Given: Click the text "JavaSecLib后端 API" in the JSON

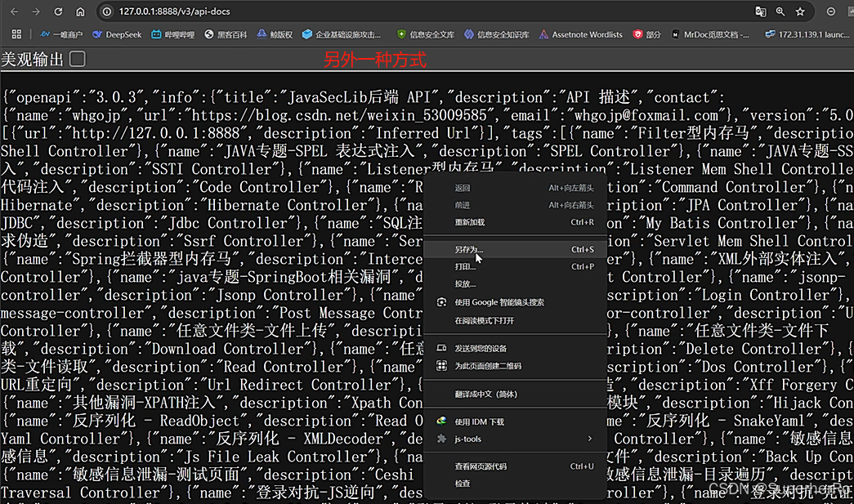Looking at the screenshot, I should coord(360,97).
